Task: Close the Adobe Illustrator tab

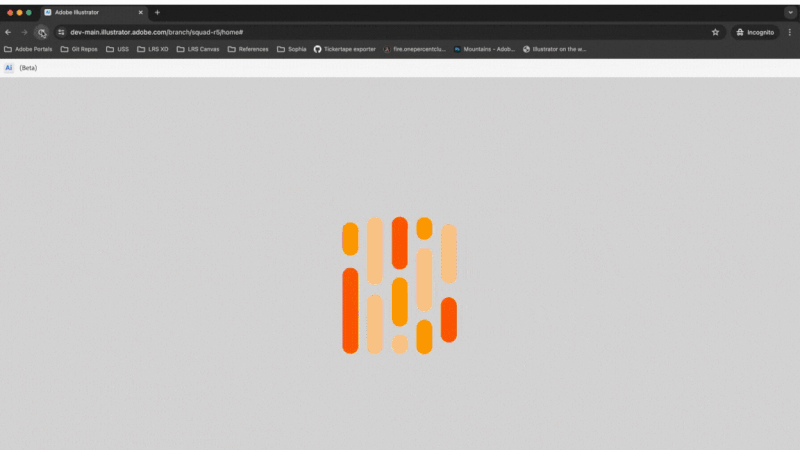Action: click(x=140, y=12)
